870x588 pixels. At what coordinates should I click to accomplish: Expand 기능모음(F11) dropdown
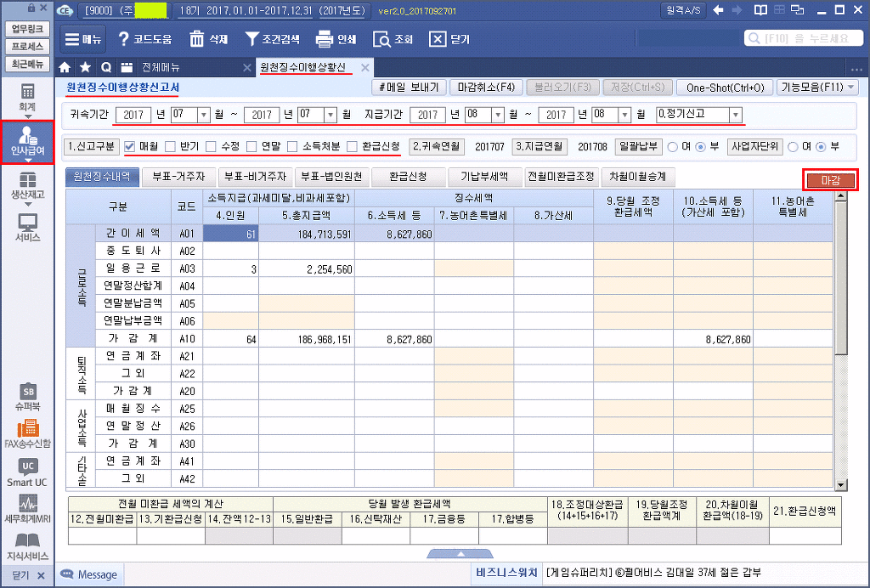[x=851, y=87]
